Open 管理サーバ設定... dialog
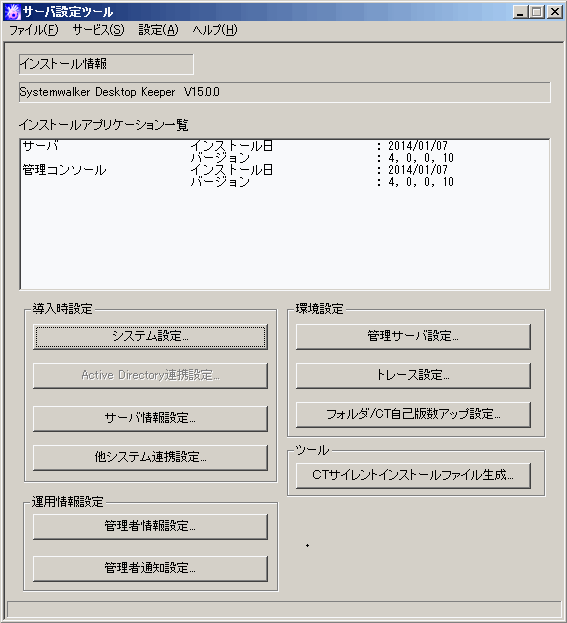This screenshot has height=623, width=567. point(413,337)
